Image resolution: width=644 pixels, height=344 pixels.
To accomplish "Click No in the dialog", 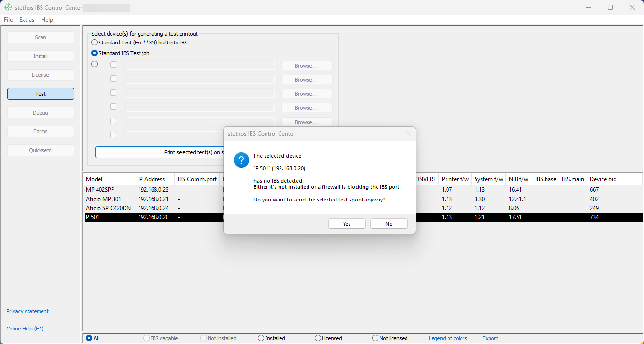I will point(389,224).
